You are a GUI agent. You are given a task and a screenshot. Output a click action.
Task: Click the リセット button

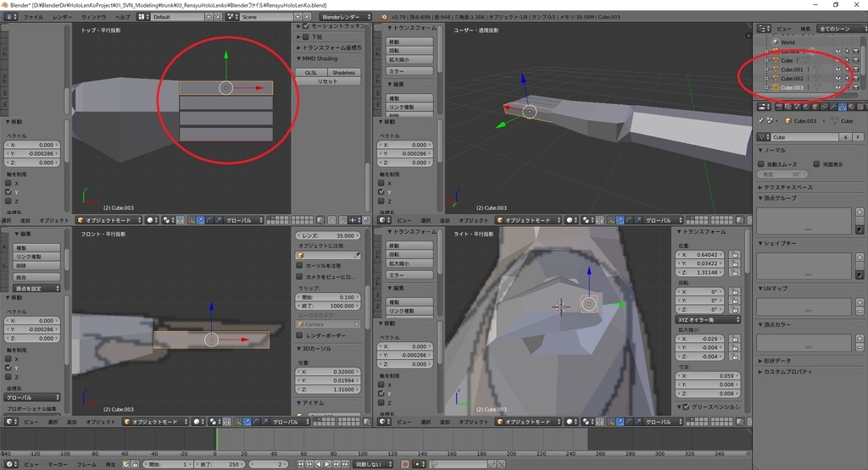tap(328, 81)
